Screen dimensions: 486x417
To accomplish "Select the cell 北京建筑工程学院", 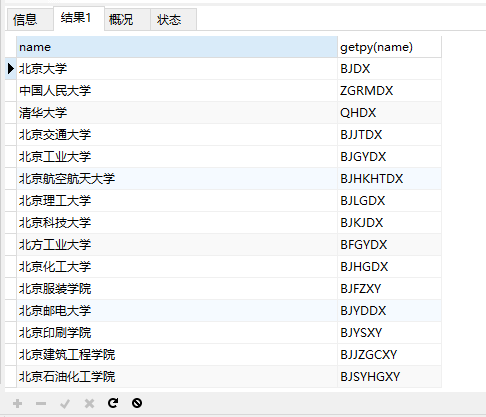I will coord(177,355).
